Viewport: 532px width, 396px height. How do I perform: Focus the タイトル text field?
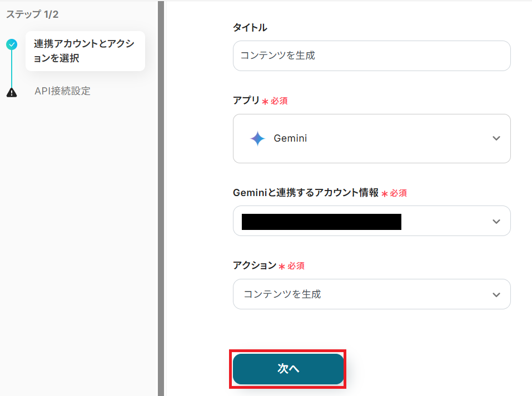tap(371, 56)
